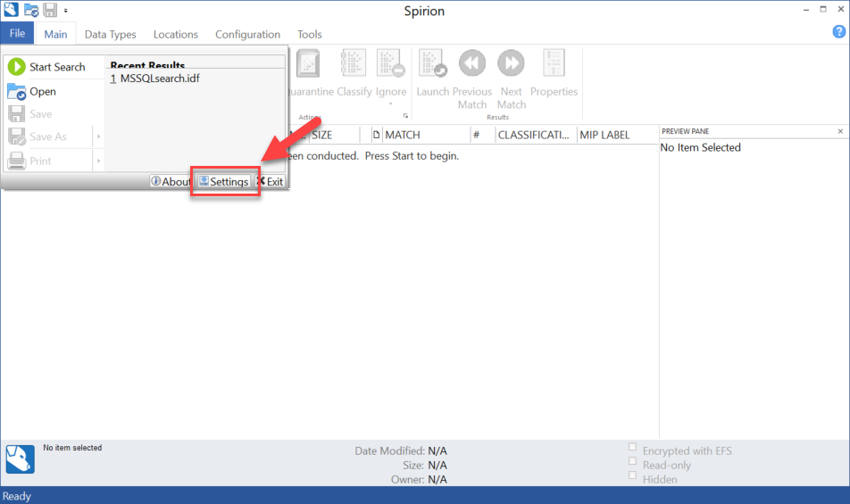Image resolution: width=850 pixels, height=504 pixels.
Task: Click the Ready status bar text
Action: point(17,496)
